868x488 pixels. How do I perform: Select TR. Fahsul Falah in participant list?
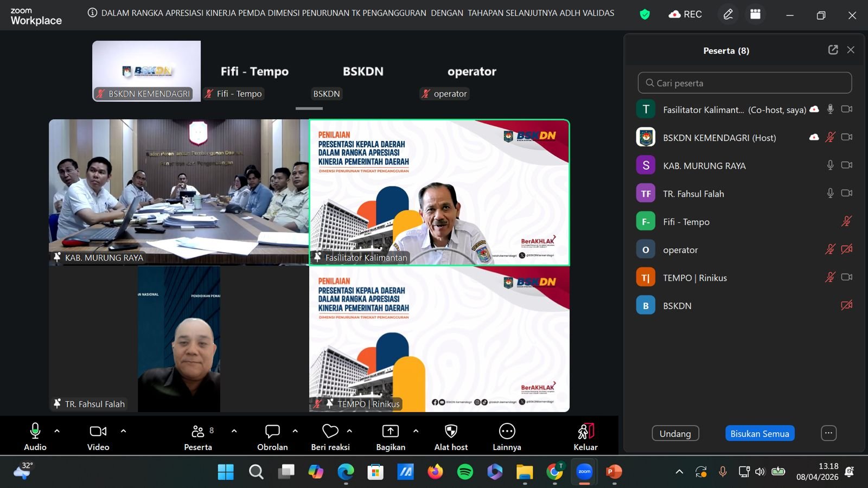(x=693, y=194)
